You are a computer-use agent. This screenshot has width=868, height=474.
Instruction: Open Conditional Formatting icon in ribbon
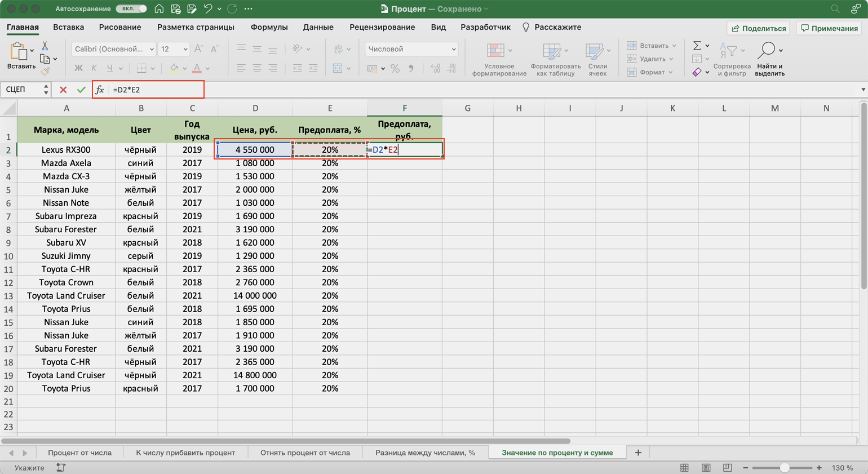(495, 51)
